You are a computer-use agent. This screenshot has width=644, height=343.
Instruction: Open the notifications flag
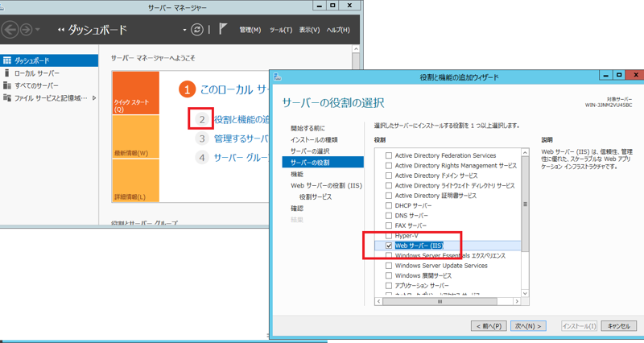coord(222,30)
